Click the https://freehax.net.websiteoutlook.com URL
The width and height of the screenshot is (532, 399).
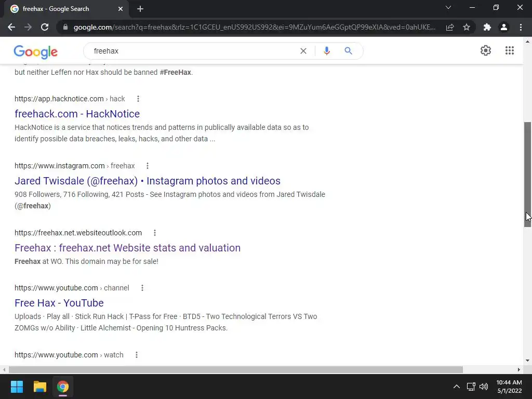(78, 233)
